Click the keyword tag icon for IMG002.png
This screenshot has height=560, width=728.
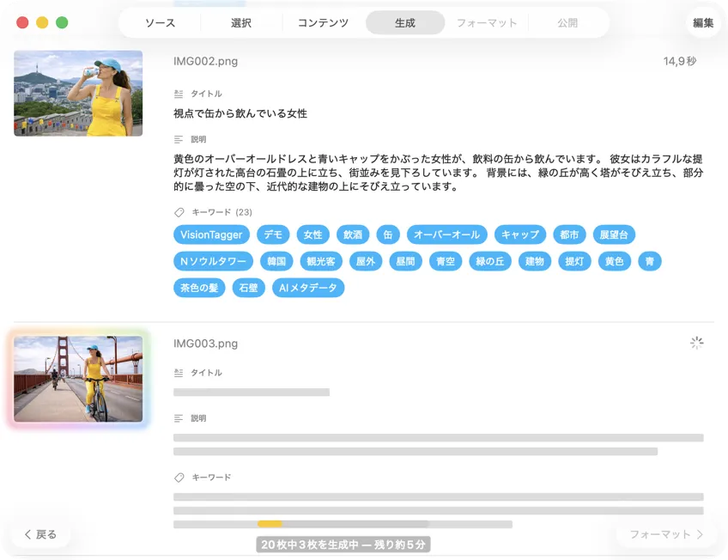click(x=179, y=212)
